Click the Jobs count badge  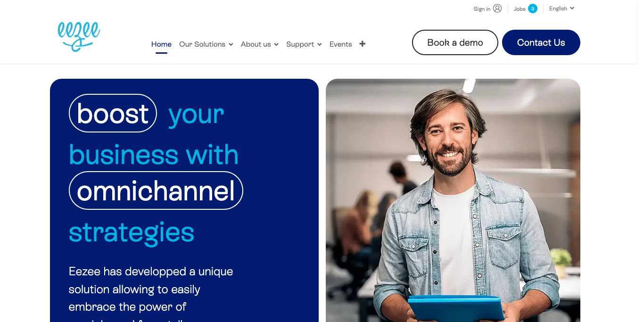click(532, 8)
